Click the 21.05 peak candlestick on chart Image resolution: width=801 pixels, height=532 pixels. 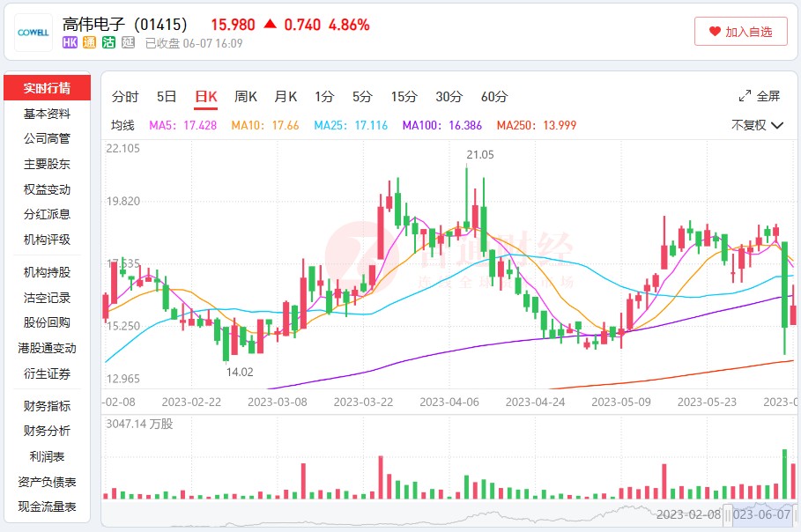[466, 198]
